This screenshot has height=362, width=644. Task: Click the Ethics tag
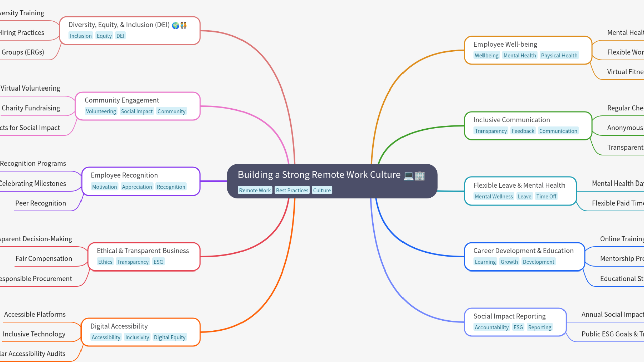pyautogui.click(x=105, y=262)
